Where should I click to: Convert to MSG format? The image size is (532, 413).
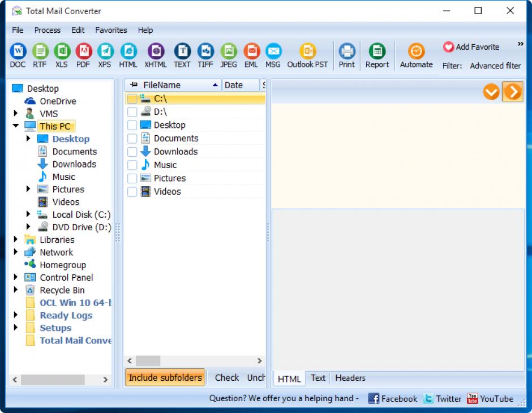[273, 55]
